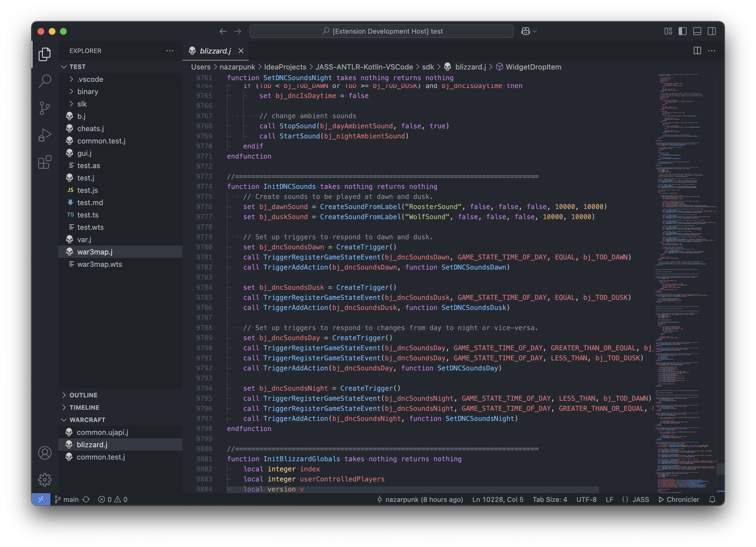Toggle the secondary side bar
This screenshot has width=756, height=547.
pyautogui.click(x=712, y=31)
